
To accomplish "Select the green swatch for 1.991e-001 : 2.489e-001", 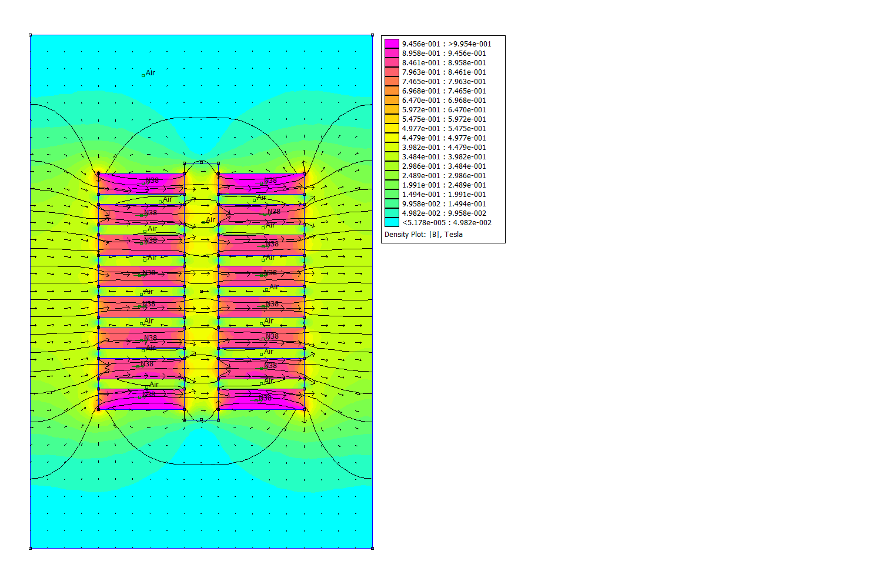I will (x=392, y=185).
